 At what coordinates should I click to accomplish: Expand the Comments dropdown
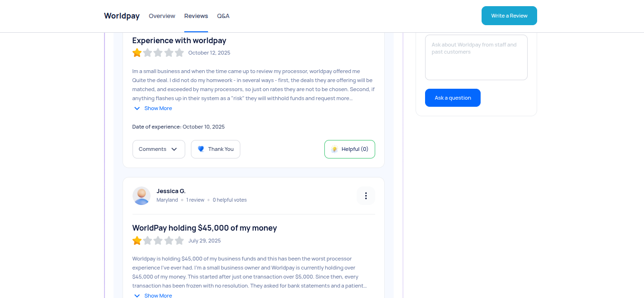[x=158, y=149]
